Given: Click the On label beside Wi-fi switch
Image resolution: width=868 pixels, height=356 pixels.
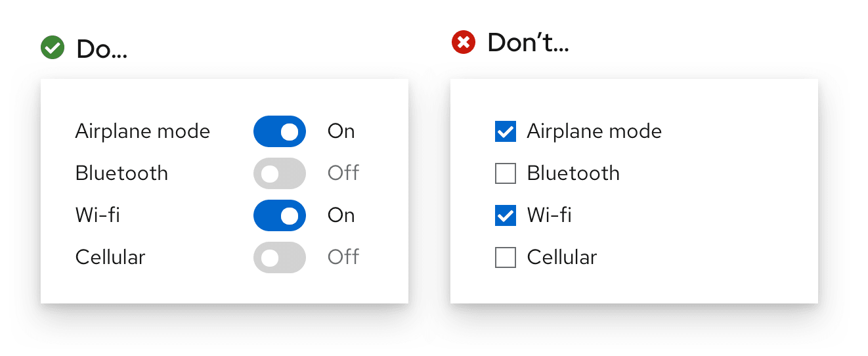Looking at the screenshot, I should click(x=341, y=215).
